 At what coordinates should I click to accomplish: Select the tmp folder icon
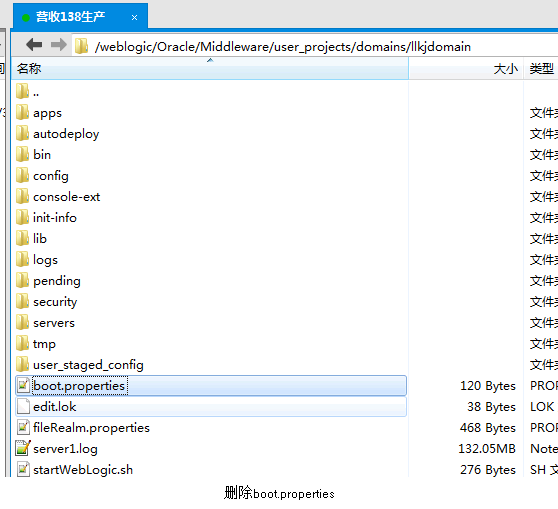pos(22,343)
